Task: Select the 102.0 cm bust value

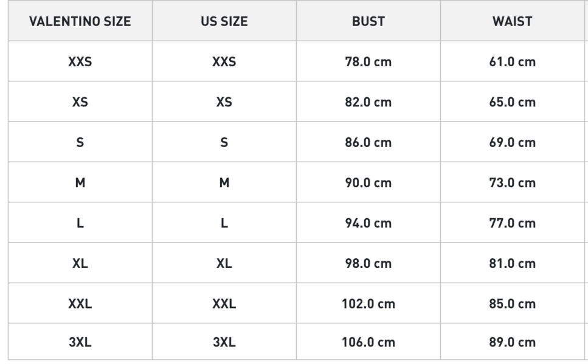Action: coord(368,304)
